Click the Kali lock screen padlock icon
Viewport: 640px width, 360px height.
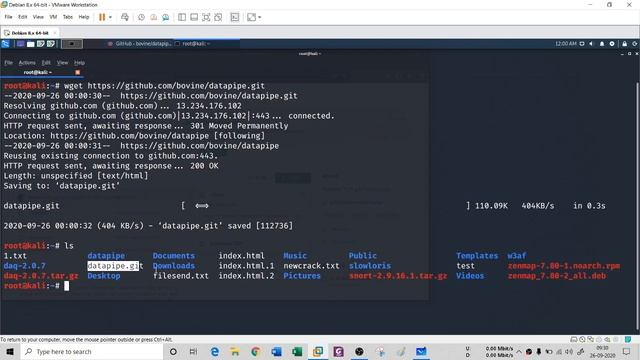(x=624, y=44)
